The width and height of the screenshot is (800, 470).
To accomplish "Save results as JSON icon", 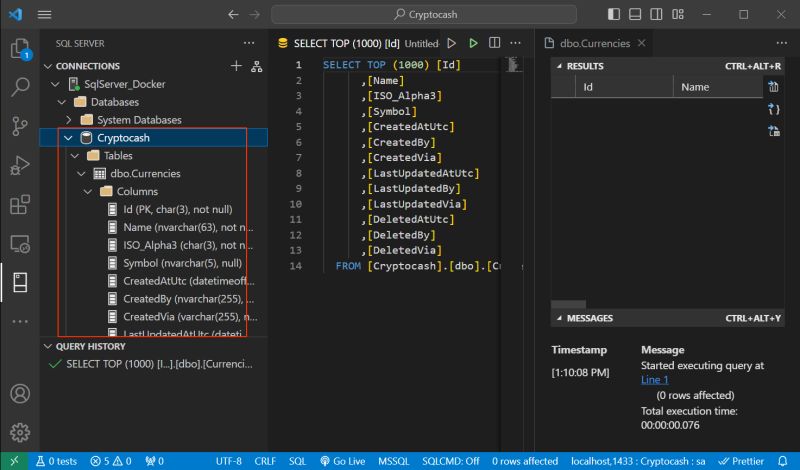I will (x=773, y=109).
